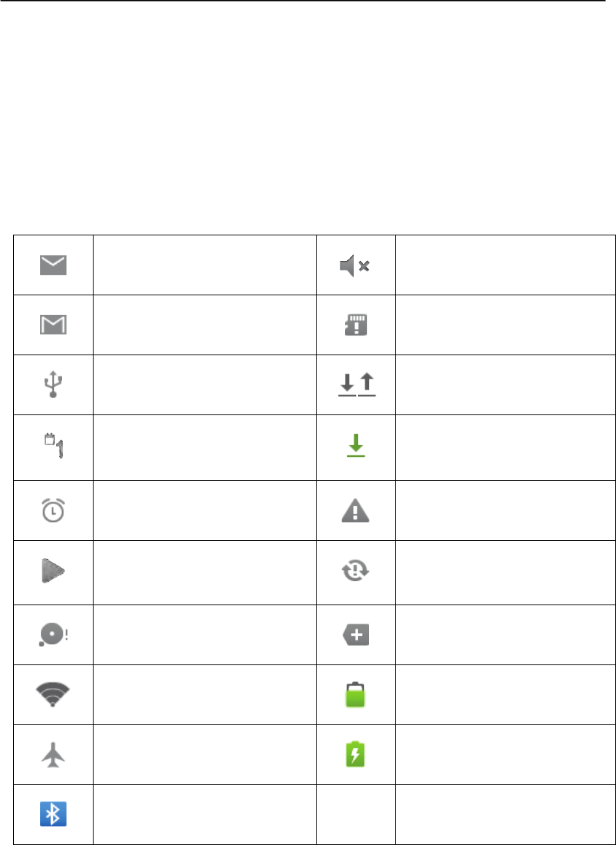This screenshot has height=845, width=616.
Task: Click the empty cell beside the envelope icon
Action: 205,265
